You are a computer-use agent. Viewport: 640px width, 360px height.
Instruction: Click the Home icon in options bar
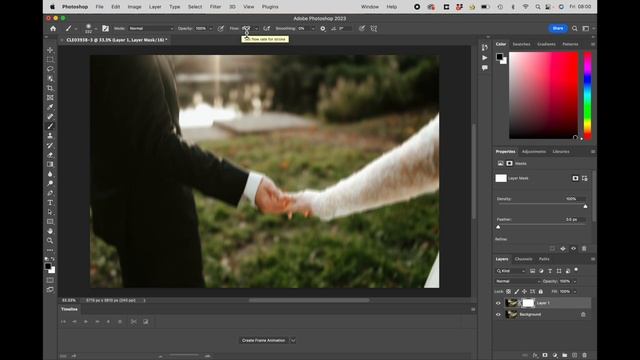point(53,29)
